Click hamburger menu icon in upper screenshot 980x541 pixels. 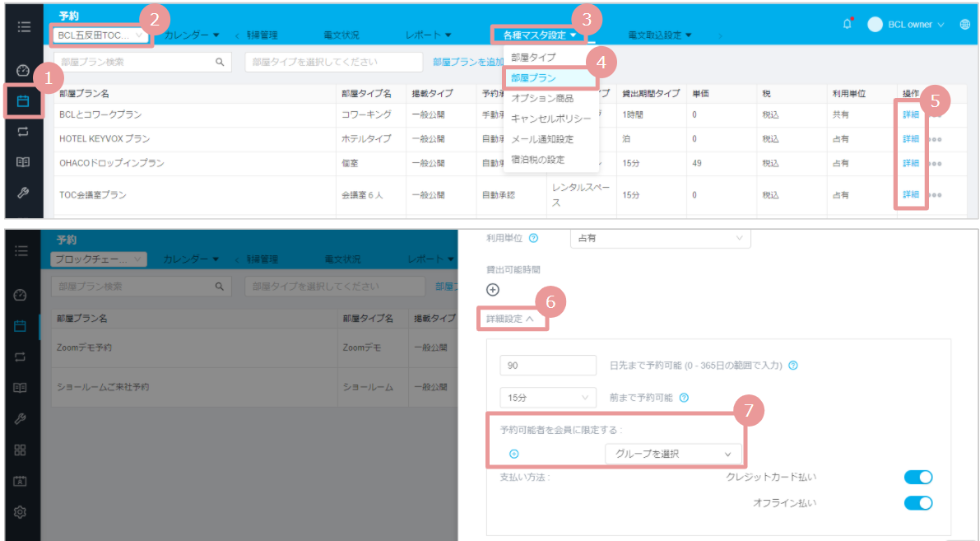(24, 26)
